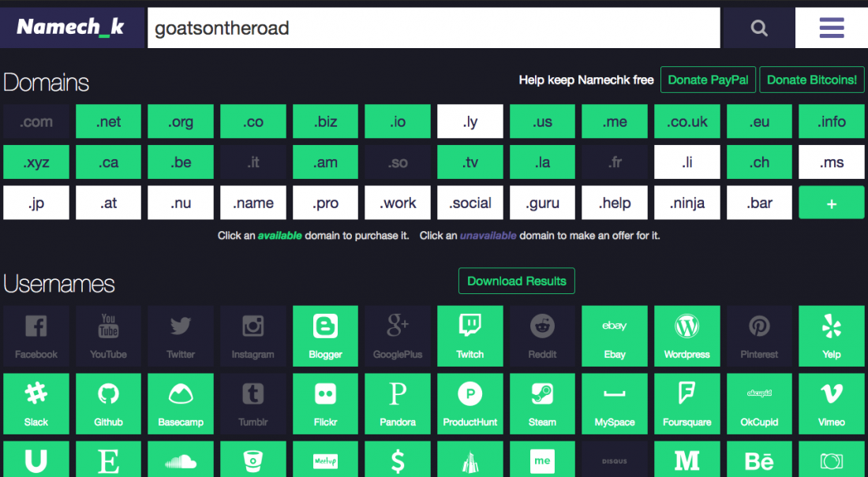Select the .ninja domain tile
The width and height of the screenshot is (868, 477).
coord(687,203)
